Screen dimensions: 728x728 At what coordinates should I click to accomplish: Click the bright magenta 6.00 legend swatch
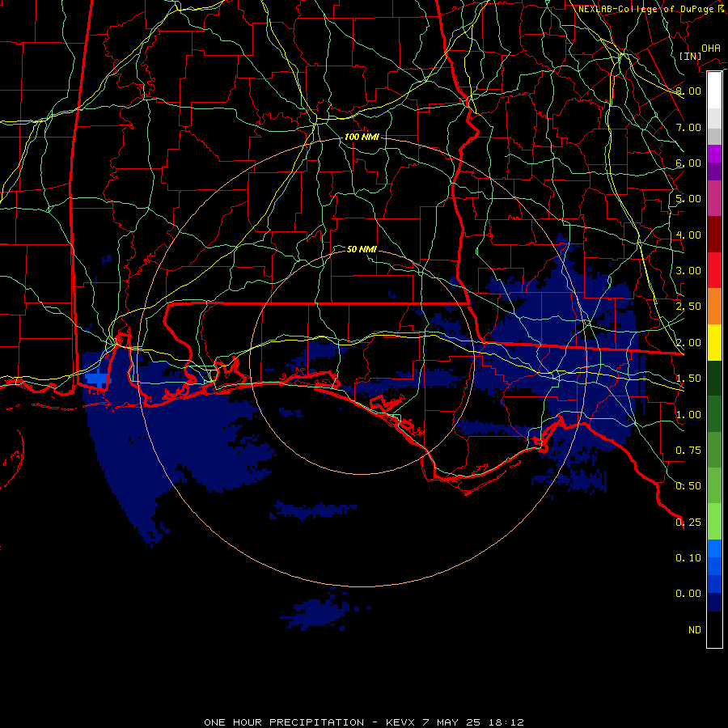point(714,154)
